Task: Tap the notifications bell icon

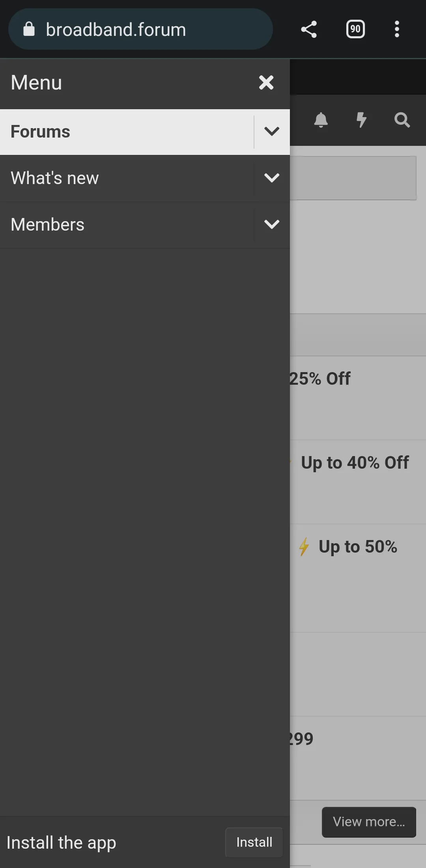Action: coord(321,120)
